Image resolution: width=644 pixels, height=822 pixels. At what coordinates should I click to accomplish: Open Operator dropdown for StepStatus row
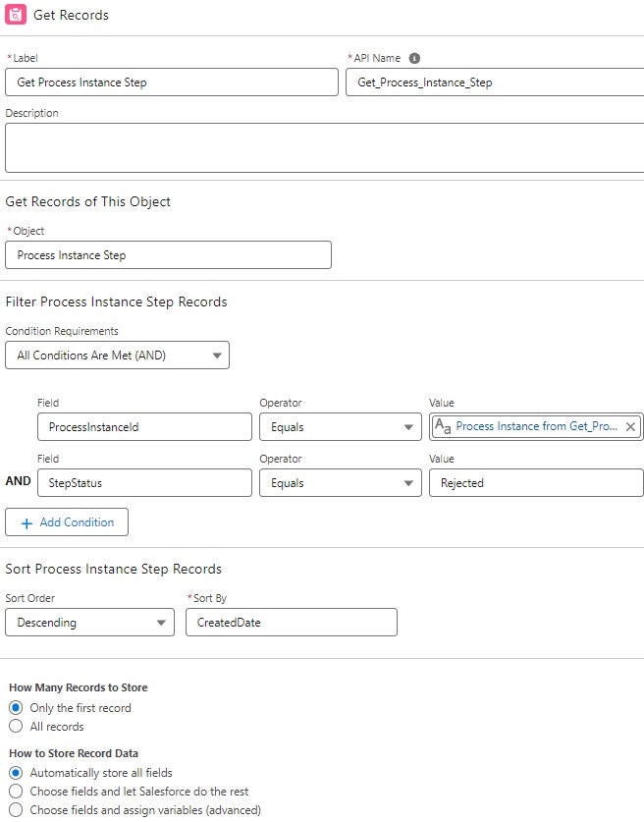click(x=341, y=483)
